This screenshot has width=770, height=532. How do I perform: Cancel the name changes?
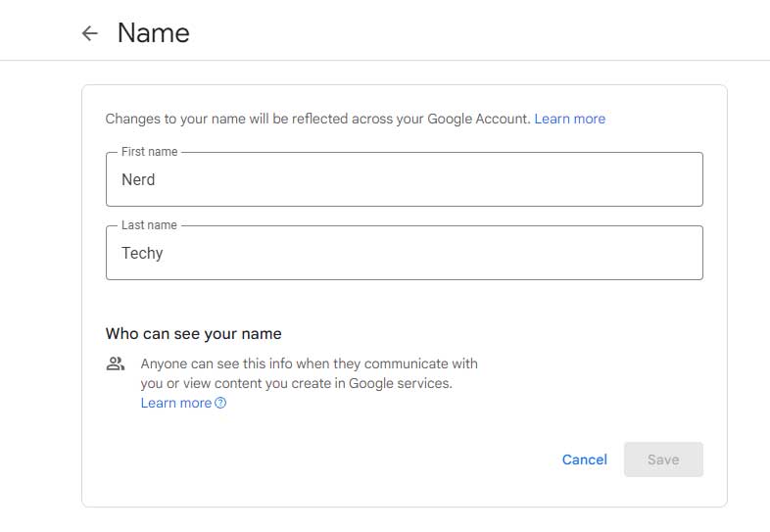585,459
